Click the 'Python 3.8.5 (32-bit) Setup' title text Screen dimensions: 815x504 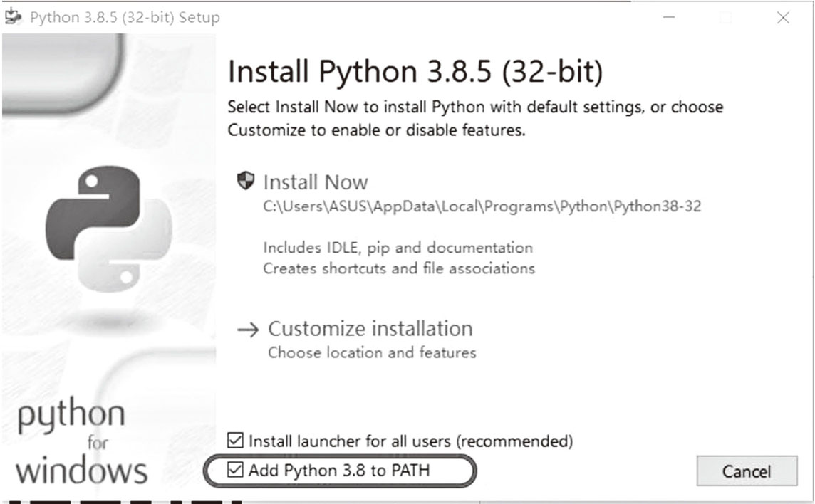pos(125,17)
